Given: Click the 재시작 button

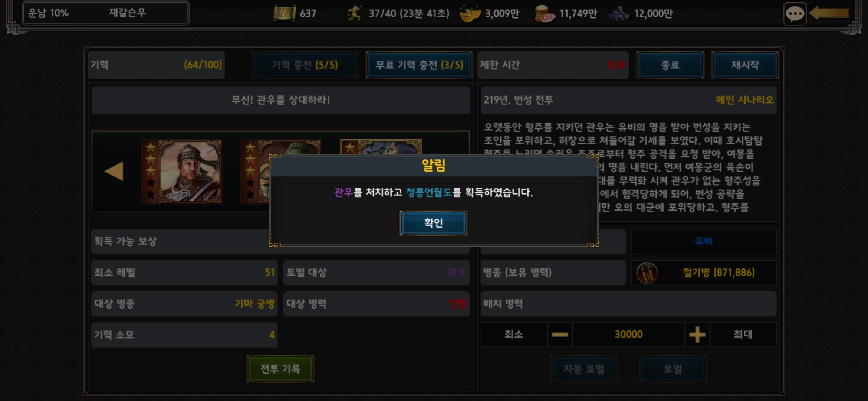Looking at the screenshot, I should tap(745, 65).
